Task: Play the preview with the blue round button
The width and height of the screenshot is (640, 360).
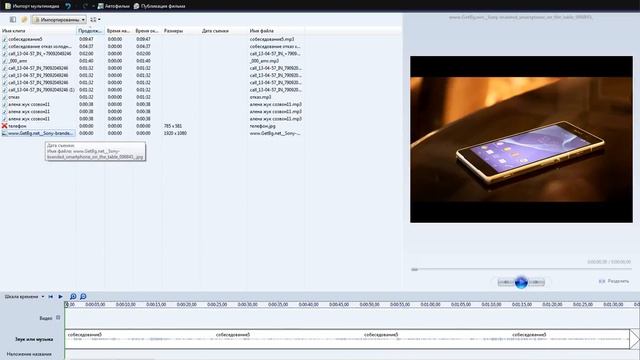Action: [521, 282]
